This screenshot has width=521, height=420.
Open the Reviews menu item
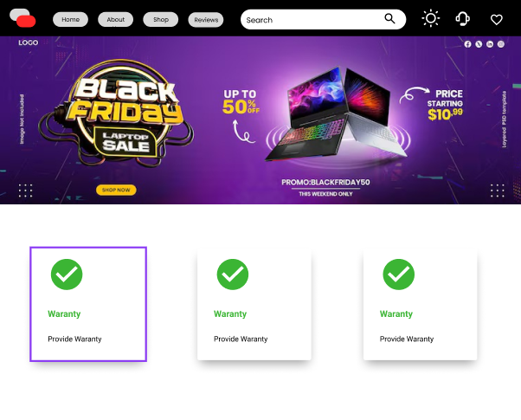[206, 19]
